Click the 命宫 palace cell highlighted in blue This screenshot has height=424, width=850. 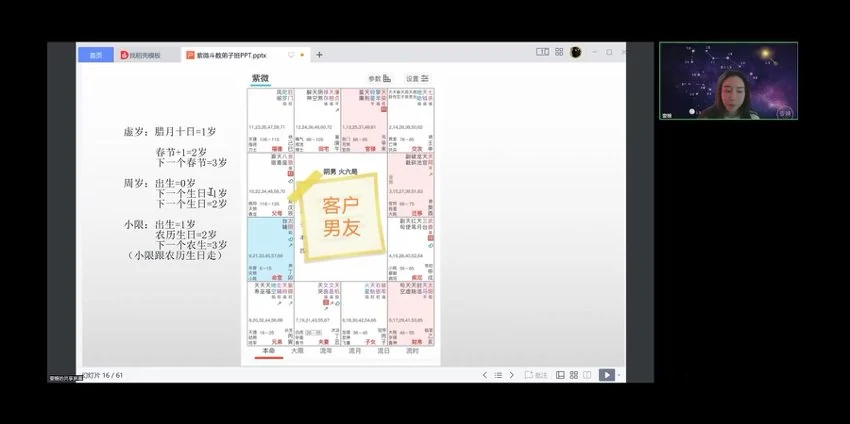(271, 249)
